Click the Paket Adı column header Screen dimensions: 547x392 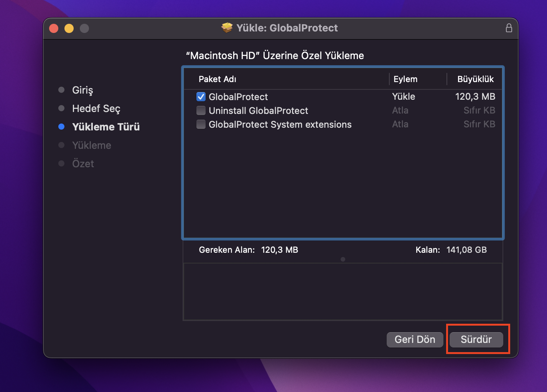click(x=217, y=79)
